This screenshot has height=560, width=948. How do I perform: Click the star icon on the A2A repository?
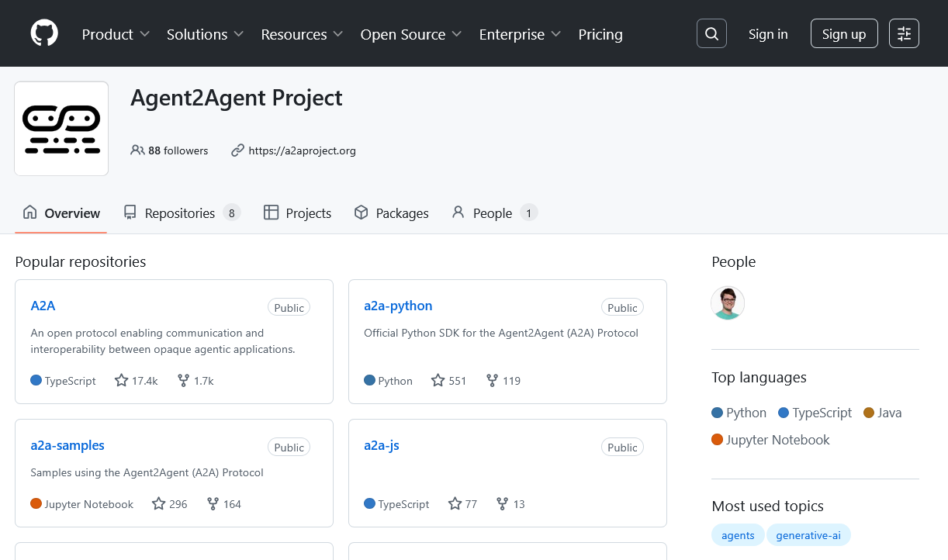(x=121, y=381)
